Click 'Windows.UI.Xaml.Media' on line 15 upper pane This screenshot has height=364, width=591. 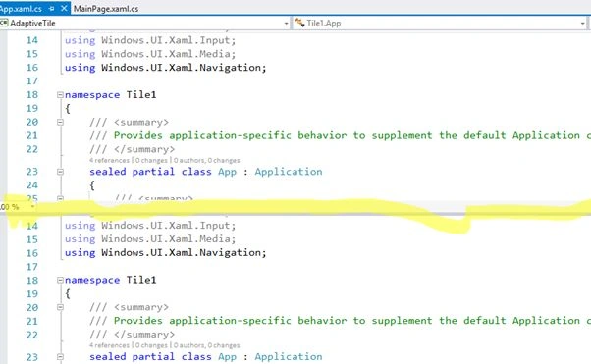166,54
